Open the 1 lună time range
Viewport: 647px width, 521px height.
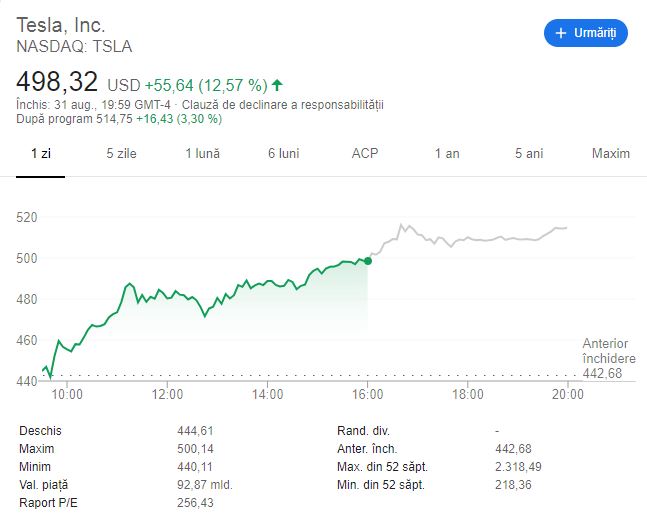[202, 153]
